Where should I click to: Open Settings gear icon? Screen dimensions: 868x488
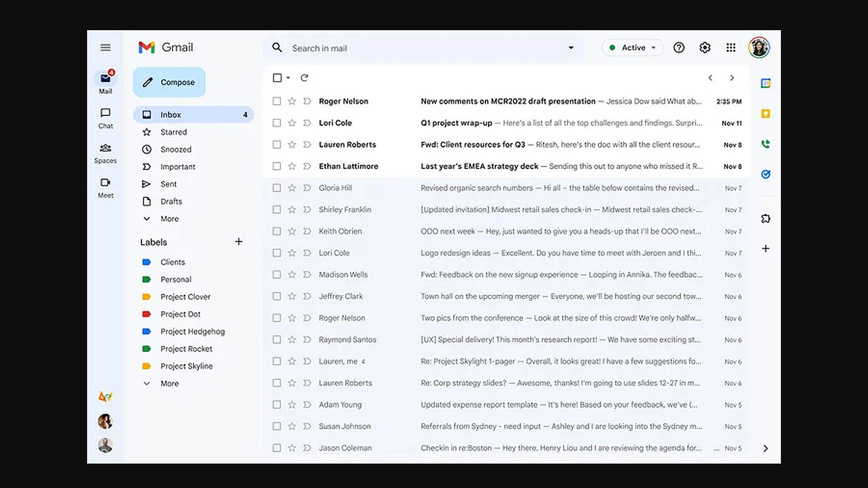pyautogui.click(x=705, y=47)
